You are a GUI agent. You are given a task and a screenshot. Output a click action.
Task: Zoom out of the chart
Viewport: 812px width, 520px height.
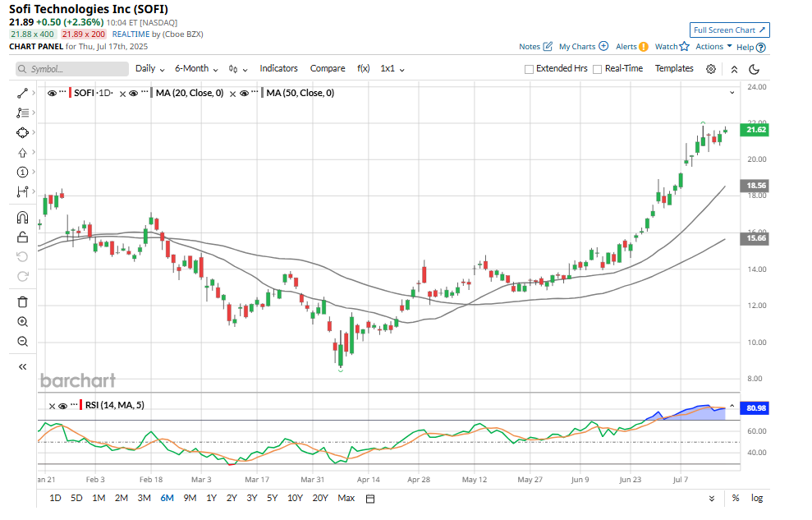22,341
